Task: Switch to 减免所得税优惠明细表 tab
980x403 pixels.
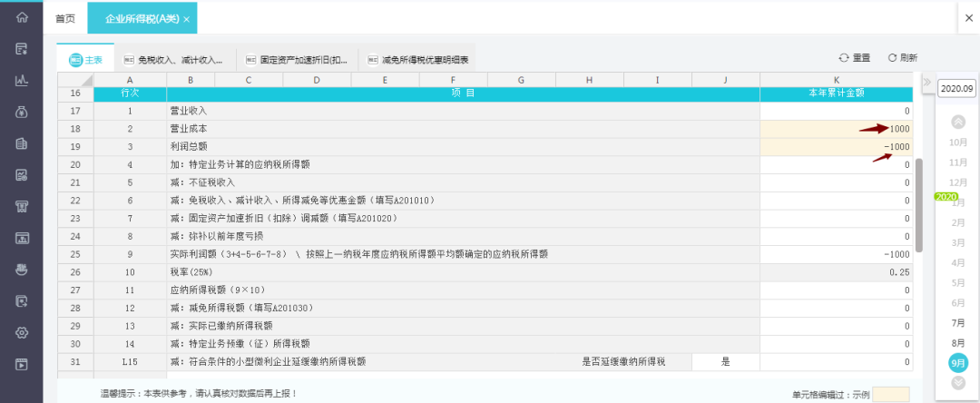Action: point(416,60)
